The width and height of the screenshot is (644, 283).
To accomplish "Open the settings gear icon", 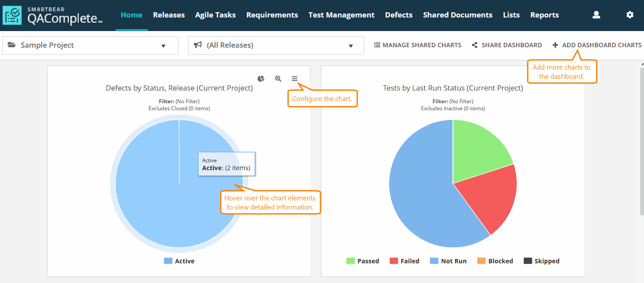I will [630, 14].
